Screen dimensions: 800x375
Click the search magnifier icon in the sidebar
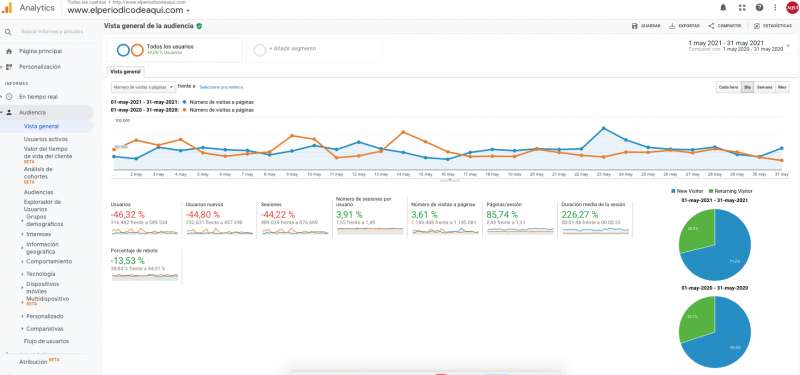8,32
